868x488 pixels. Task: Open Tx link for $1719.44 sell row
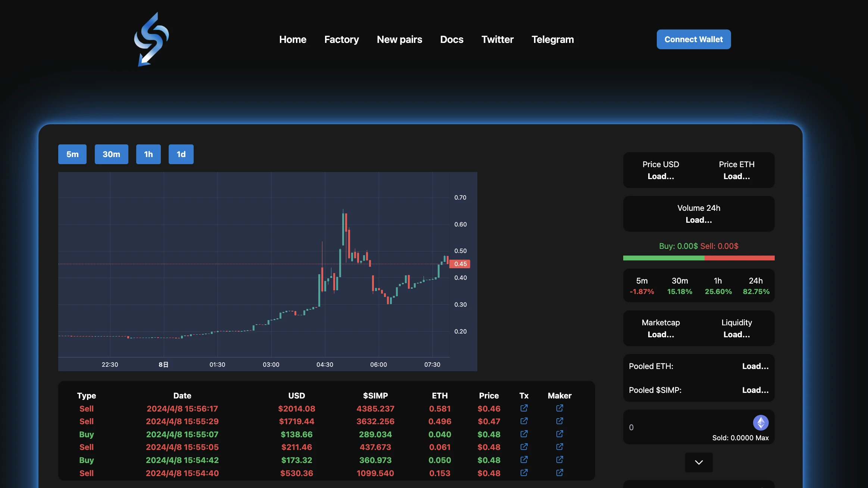(x=524, y=421)
